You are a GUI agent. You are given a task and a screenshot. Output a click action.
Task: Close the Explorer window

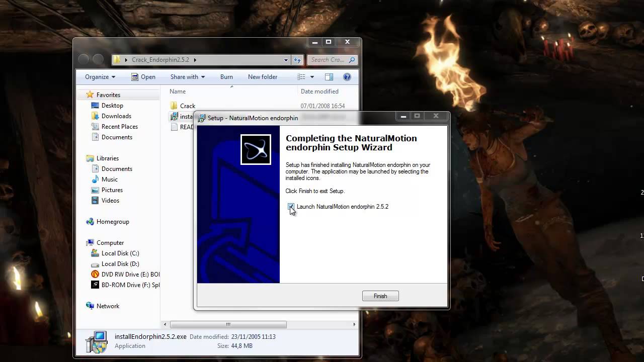click(x=347, y=42)
